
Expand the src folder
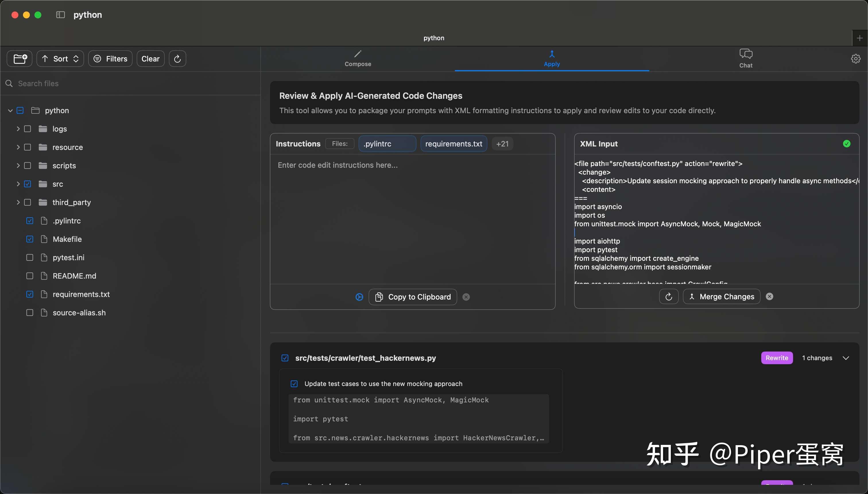pos(18,184)
